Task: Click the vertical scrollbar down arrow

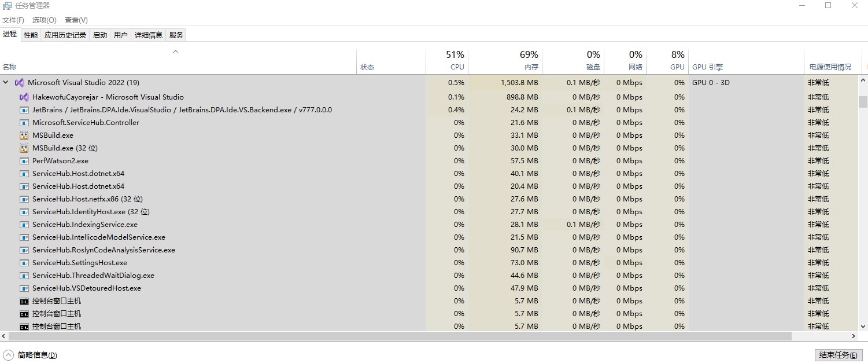Action: tap(863, 327)
